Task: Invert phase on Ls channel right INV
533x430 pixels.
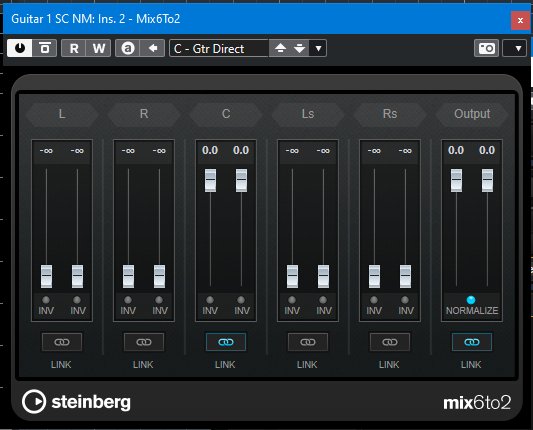Action: [323, 300]
